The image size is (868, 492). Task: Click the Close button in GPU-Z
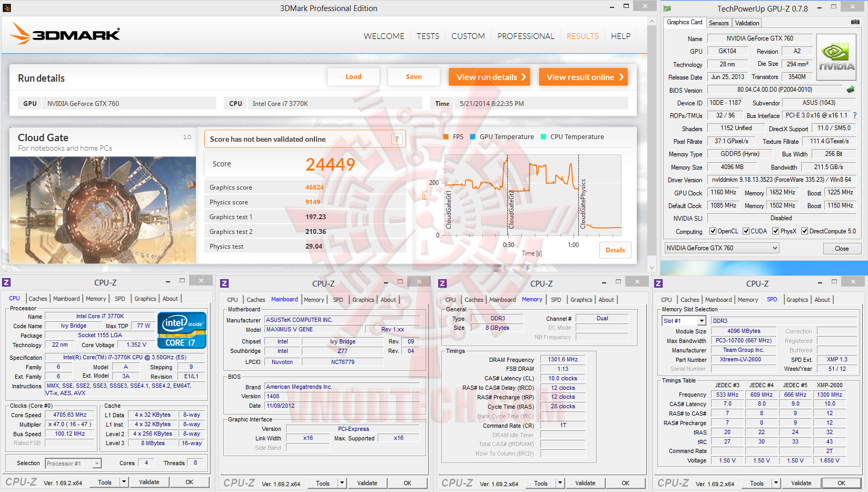pos(842,249)
